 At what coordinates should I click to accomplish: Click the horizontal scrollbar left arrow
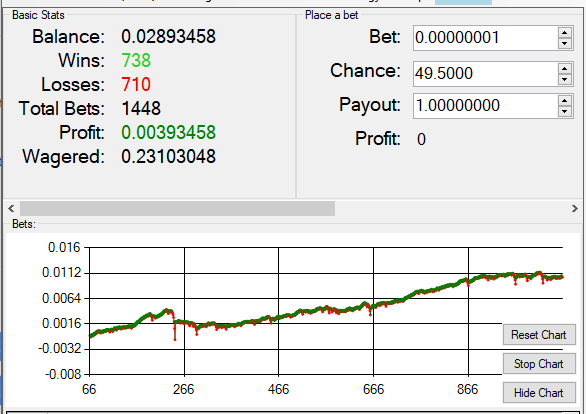pyautogui.click(x=11, y=208)
